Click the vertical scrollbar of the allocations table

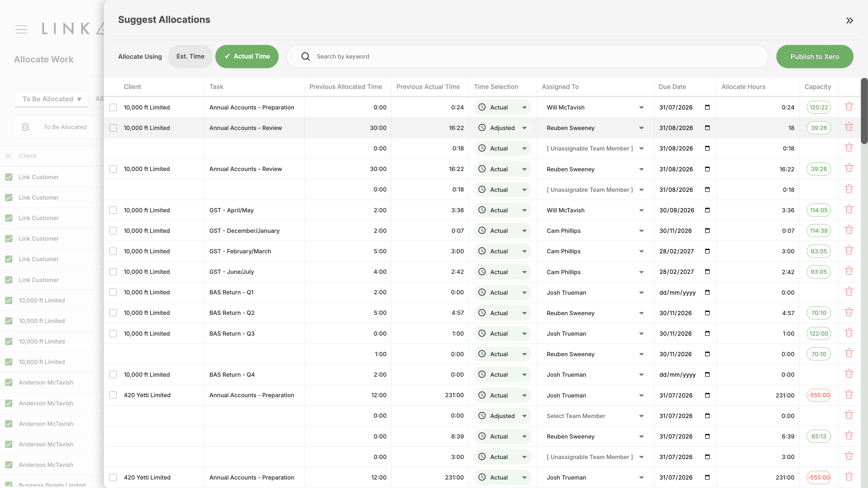pos(864,111)
